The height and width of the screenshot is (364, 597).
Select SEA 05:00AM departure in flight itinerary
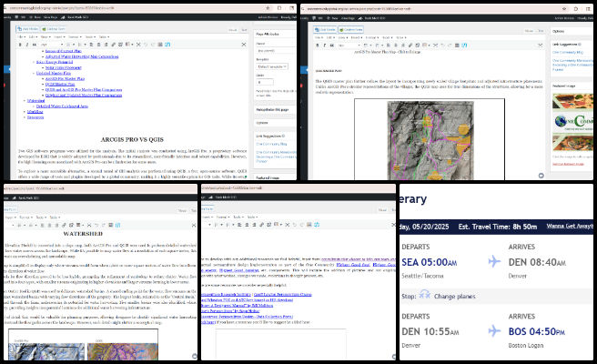click(x=430, y=262)
